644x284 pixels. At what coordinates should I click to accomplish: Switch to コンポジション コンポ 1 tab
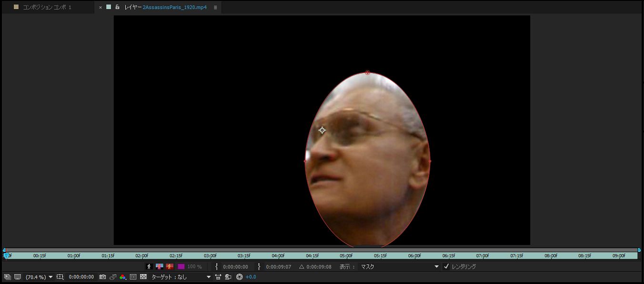[x=47, y=7]
